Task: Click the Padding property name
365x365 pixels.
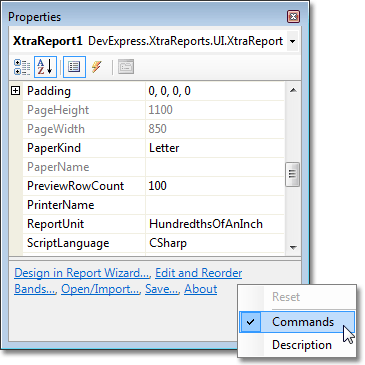Action: pyautogui.click(x=49, y=91)
